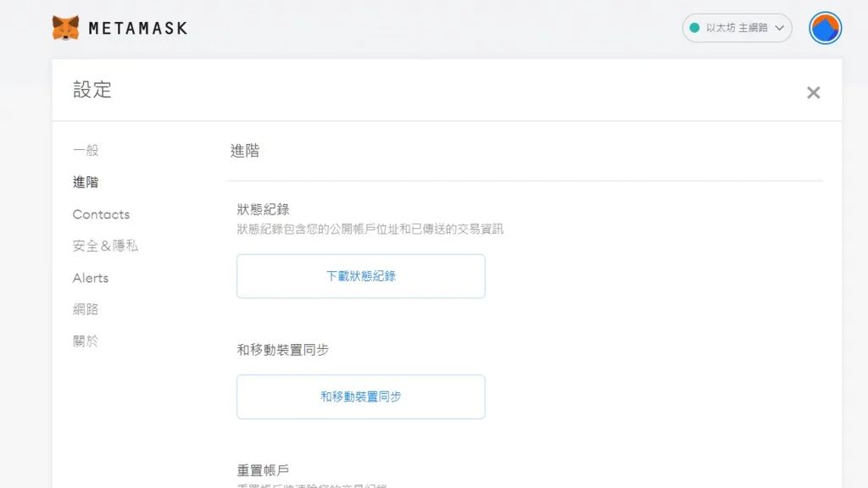Click the 下載狀態紀錄 button

[x=361, y=276]
